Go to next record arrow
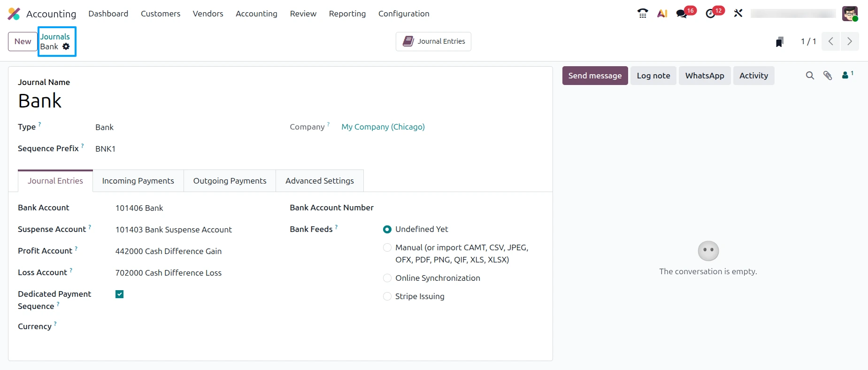868x370 pixels. [x=850, y=41]
